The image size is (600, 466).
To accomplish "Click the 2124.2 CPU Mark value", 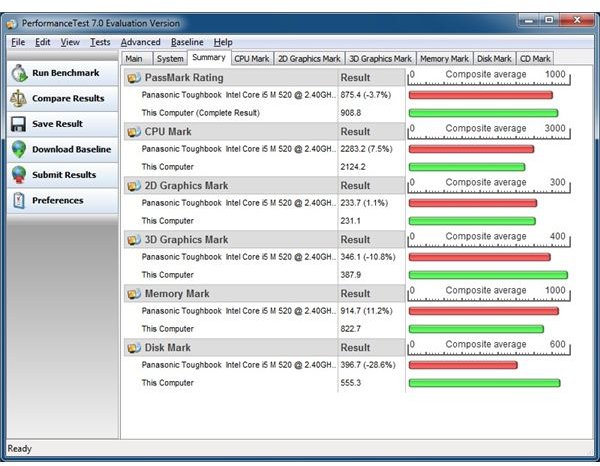I will click(353, 167).
